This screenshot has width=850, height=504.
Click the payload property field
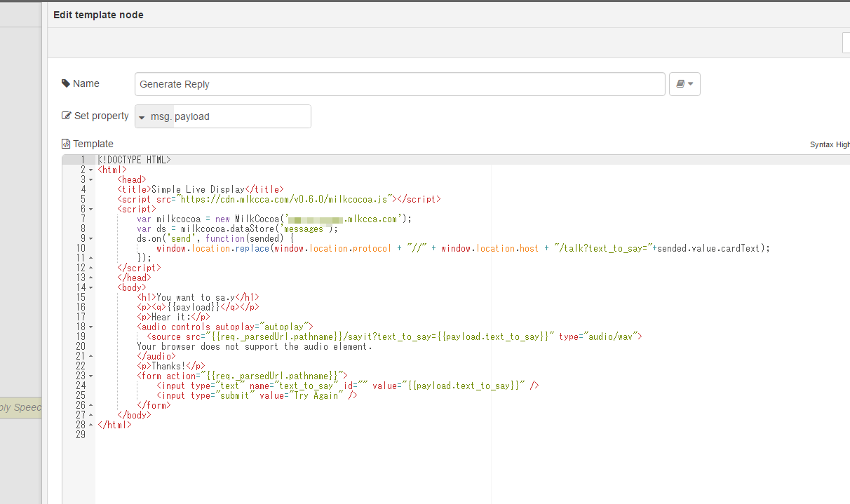coord(241,117)
